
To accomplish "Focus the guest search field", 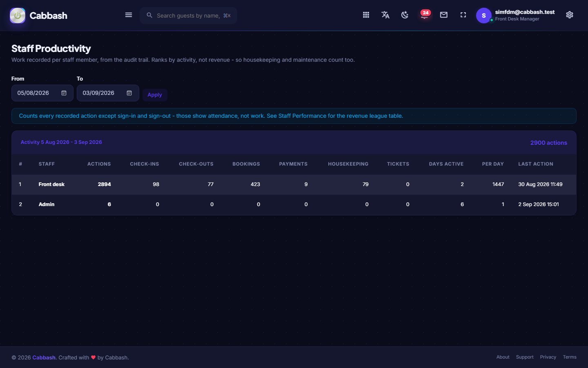I will click(188, 16).
